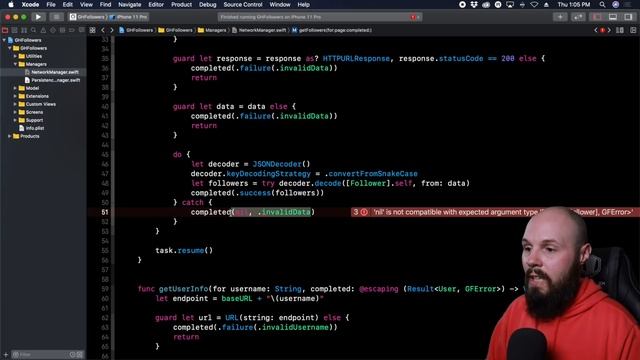
Task: Open the Editor menu
Action: point(156,4)
